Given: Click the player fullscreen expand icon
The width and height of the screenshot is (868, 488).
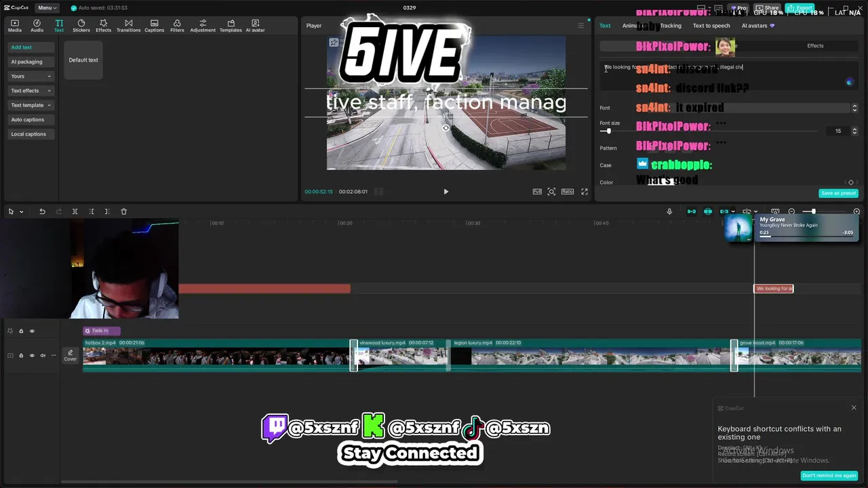Looking at the screenshot, I should tap(585, 192).
